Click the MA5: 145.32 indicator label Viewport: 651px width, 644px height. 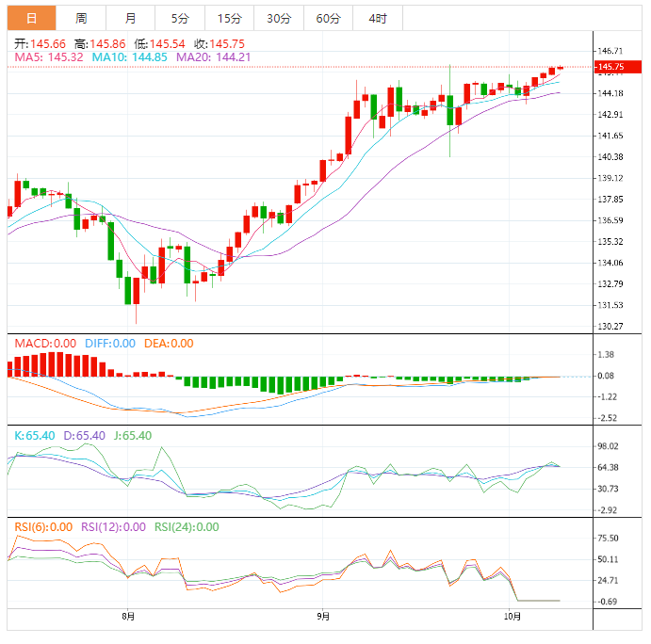point(49,57)
